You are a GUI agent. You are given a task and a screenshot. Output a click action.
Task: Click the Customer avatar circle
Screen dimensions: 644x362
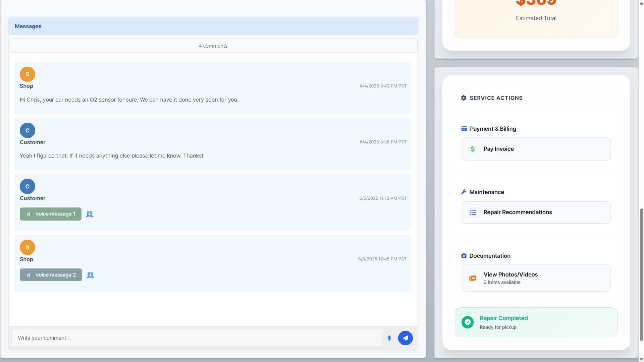point(27,130)
